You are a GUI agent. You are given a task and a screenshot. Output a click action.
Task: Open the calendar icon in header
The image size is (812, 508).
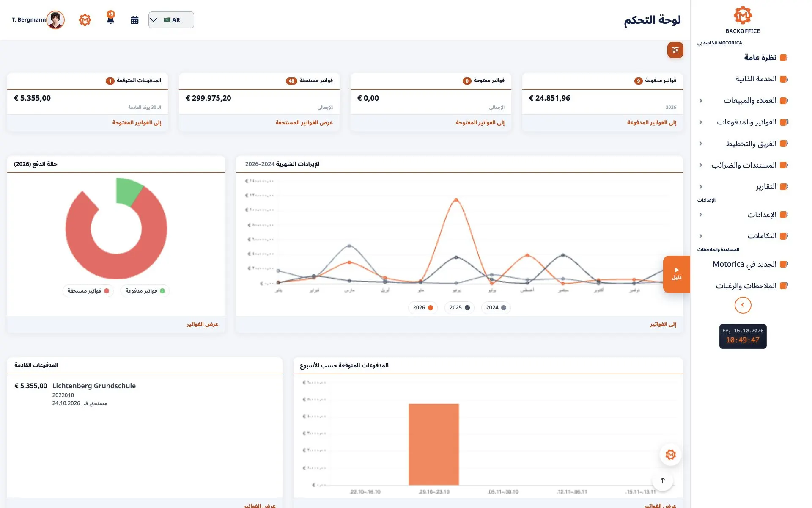pyautogui.click(x=134, y=20)
